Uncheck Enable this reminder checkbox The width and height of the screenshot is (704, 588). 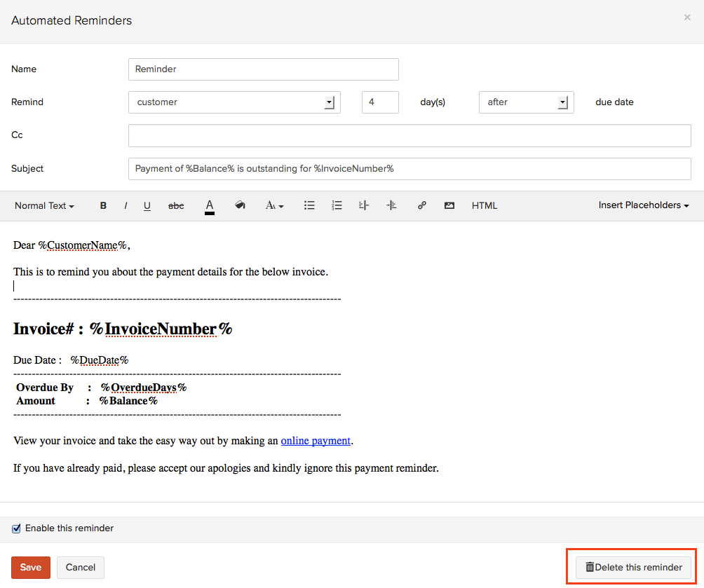pos(17,528)
